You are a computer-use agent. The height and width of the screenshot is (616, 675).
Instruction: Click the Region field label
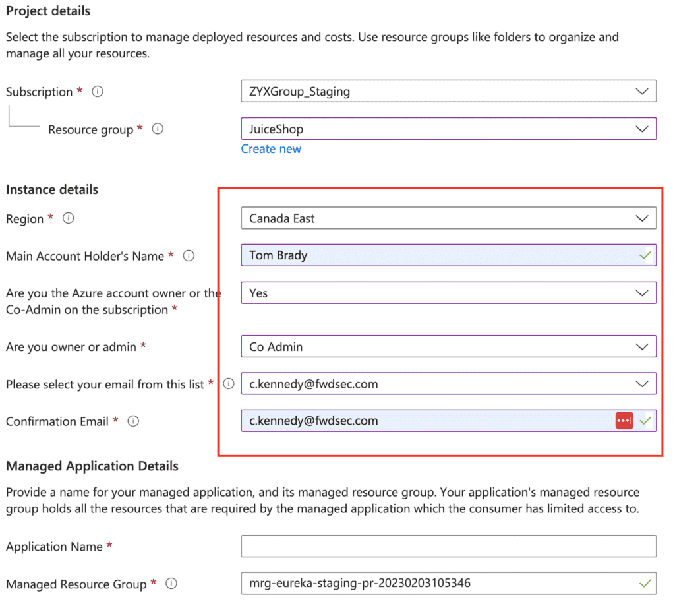[24, 219]
